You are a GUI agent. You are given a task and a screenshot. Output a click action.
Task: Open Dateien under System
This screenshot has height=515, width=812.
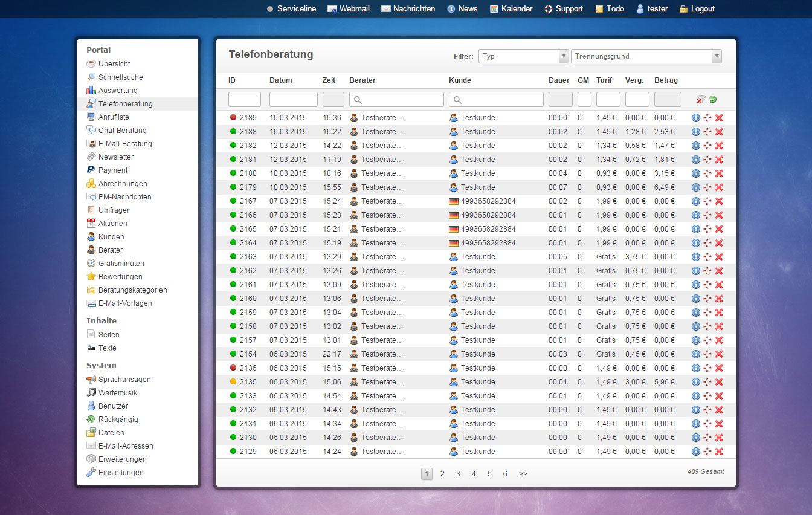[x=111, y=433]
